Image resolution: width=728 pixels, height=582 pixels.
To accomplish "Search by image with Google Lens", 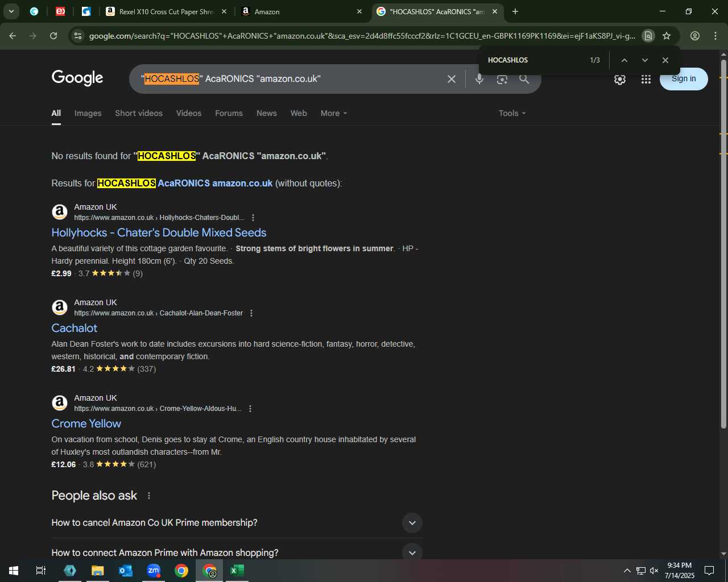I will pos(502,79).
